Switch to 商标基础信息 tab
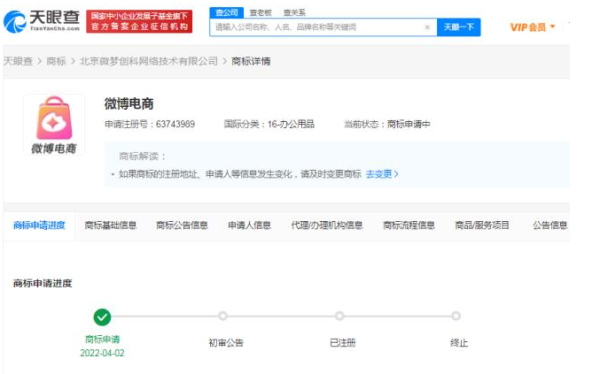This screenshot has width=600, height=374. coord(111,225)
